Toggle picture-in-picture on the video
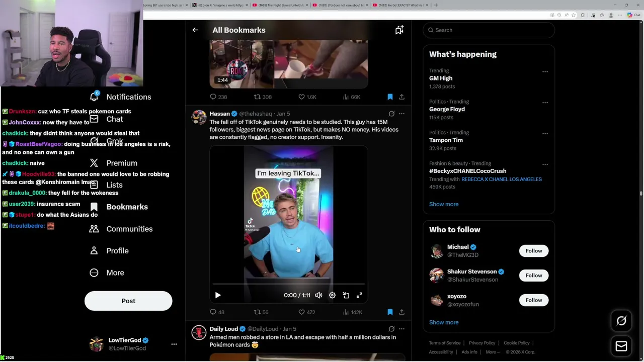The width and height of the screenshot is (644, 362). point(346,295)
